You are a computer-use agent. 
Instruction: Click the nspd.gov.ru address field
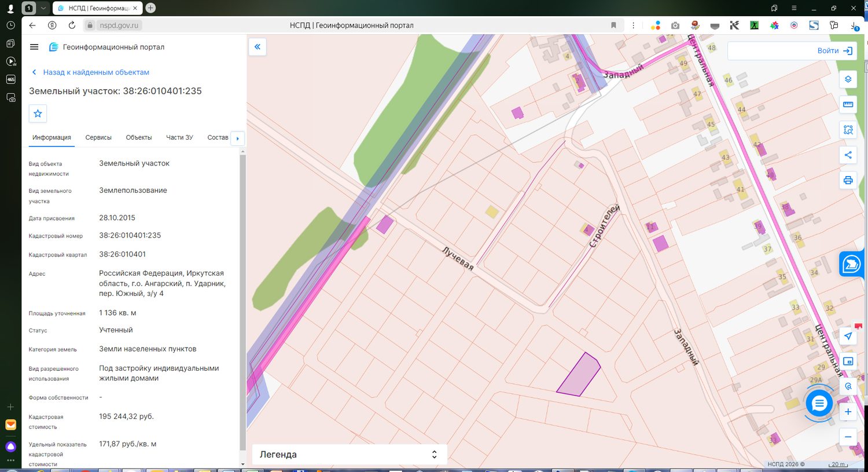click(119, 25)
